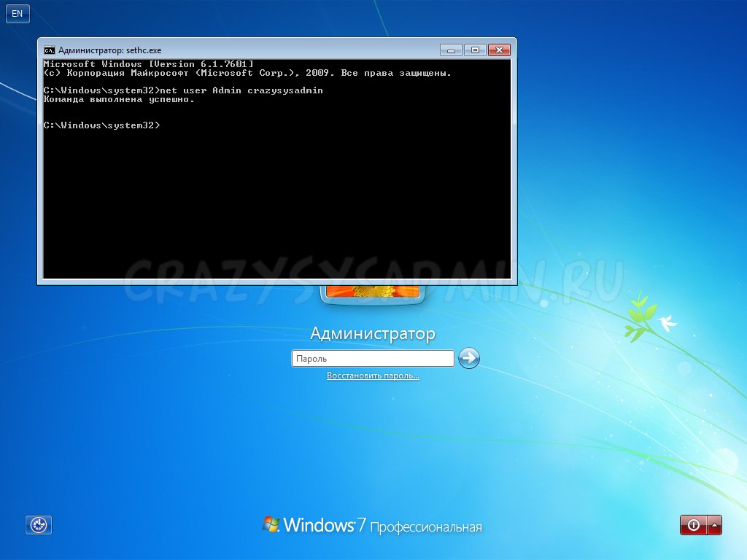Click the command prompt icon in the title bar
Screen dimensions: 747x560
49,50
